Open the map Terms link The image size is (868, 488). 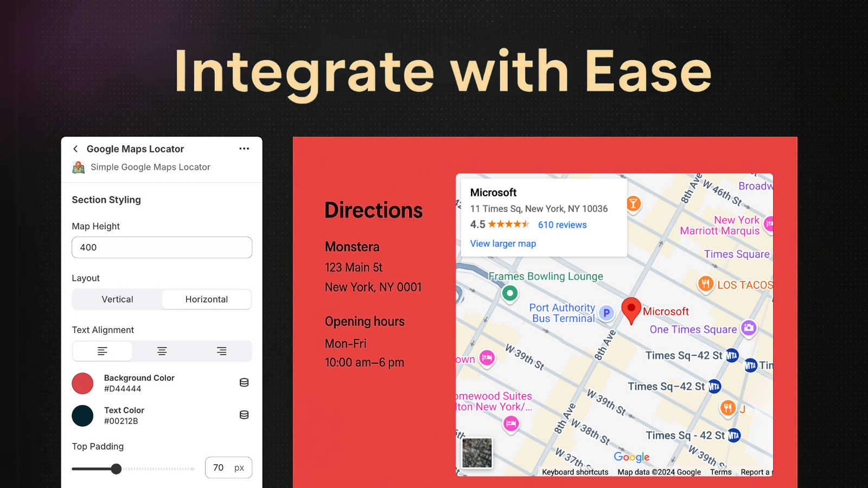pos(720,472)
